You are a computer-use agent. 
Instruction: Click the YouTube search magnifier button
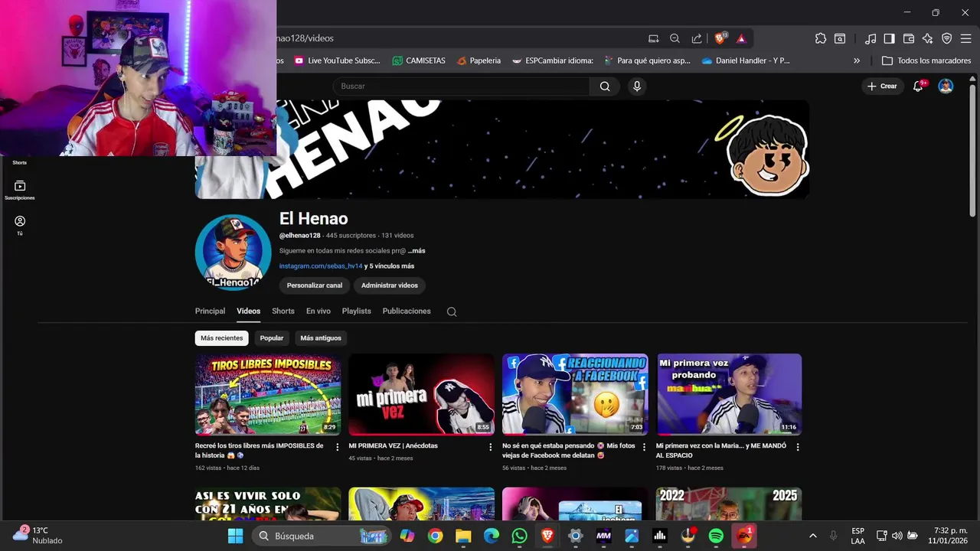[605, 86]
